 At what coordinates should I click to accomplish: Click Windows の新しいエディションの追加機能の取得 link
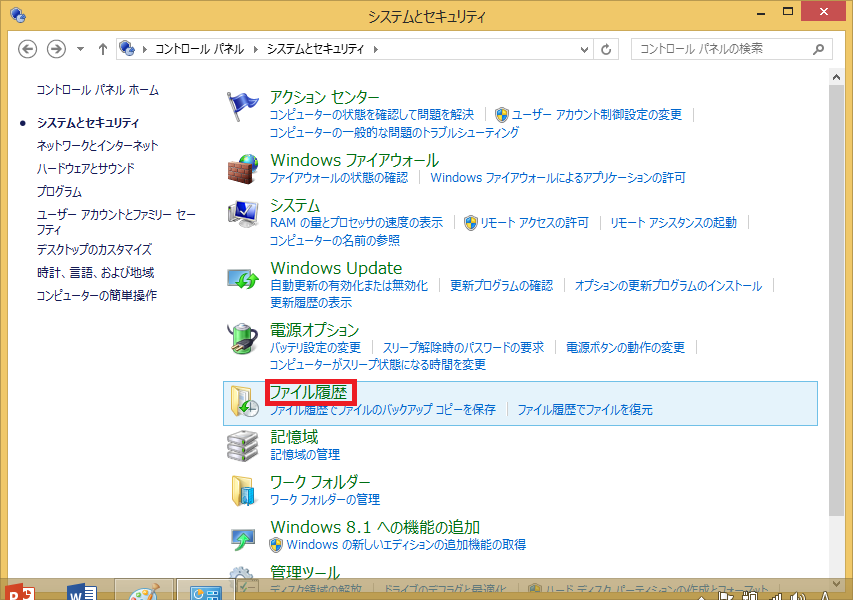(x=406, y=545)
